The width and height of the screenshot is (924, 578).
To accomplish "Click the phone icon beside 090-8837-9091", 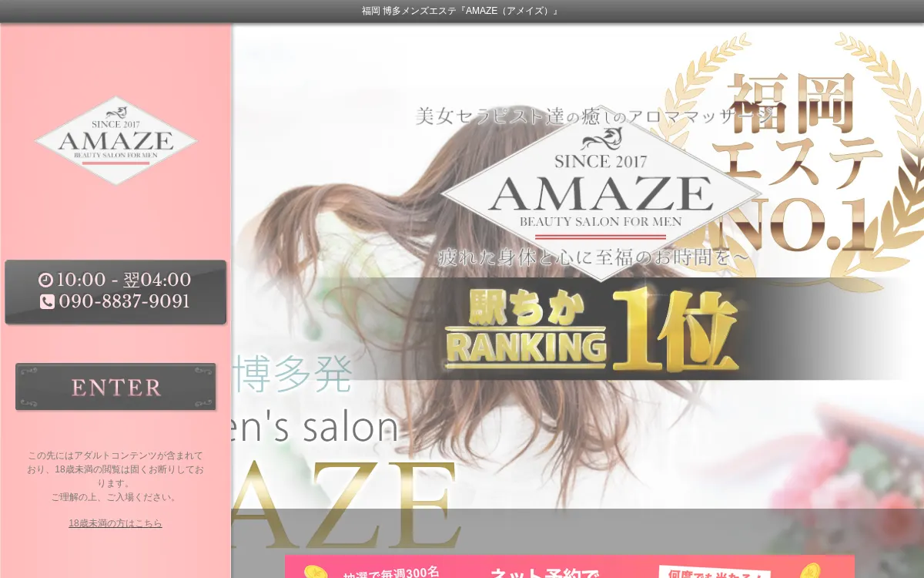I will point(47,301).
